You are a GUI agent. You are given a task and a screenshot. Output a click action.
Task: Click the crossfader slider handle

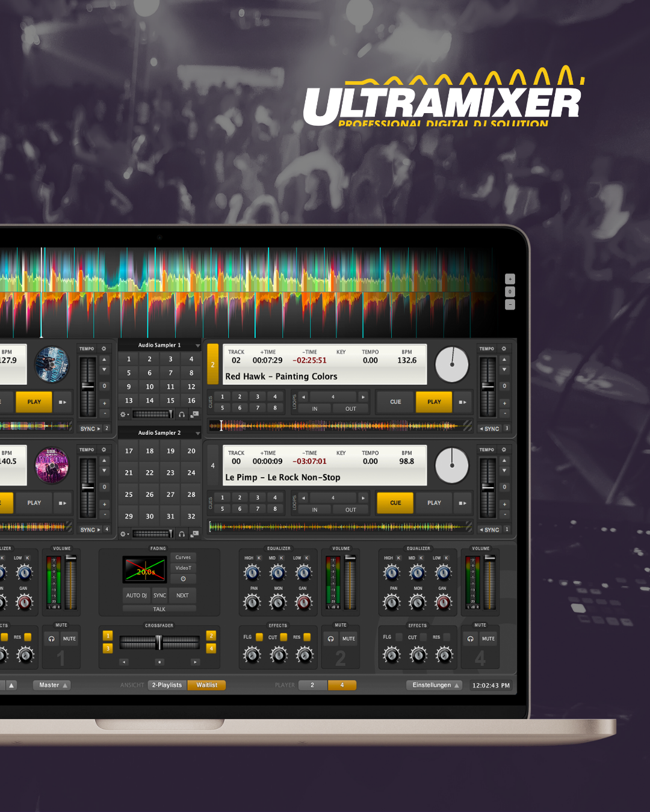[159, 642]
